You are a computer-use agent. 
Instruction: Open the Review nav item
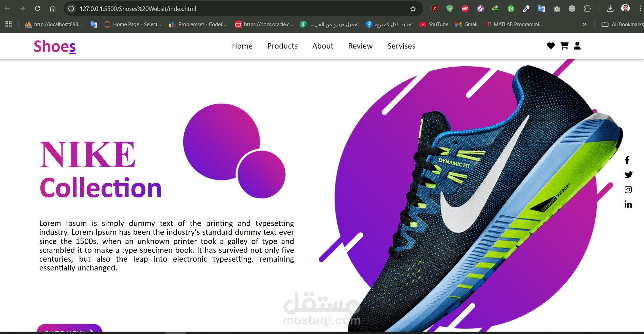(x=361, y=46)
